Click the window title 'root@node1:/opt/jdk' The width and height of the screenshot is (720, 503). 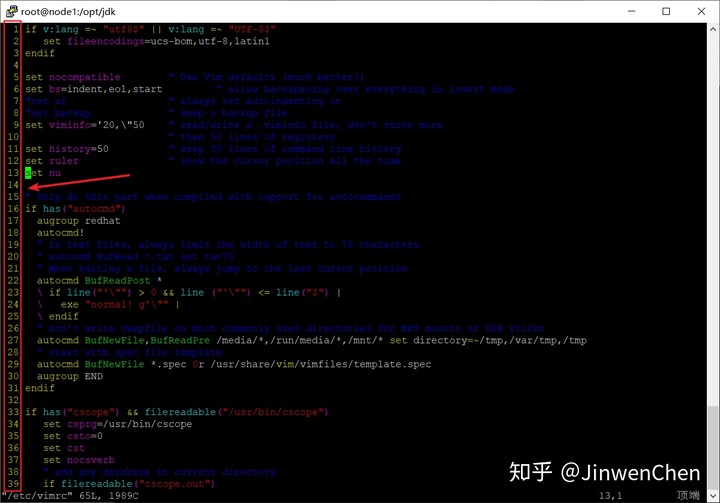point(68,11)
